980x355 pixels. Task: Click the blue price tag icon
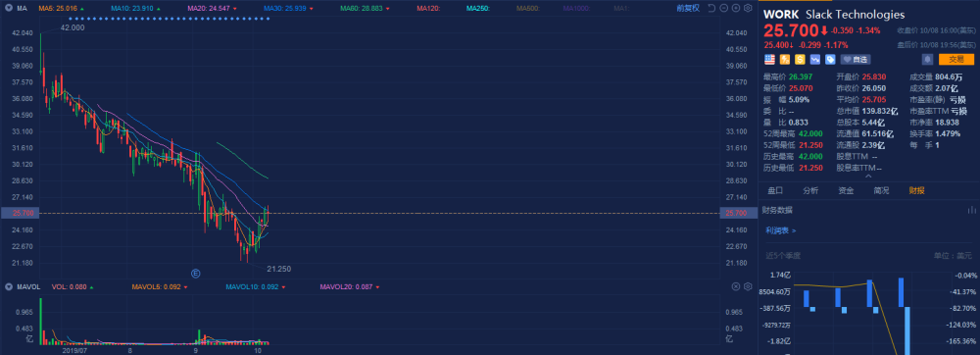point(830,60)
